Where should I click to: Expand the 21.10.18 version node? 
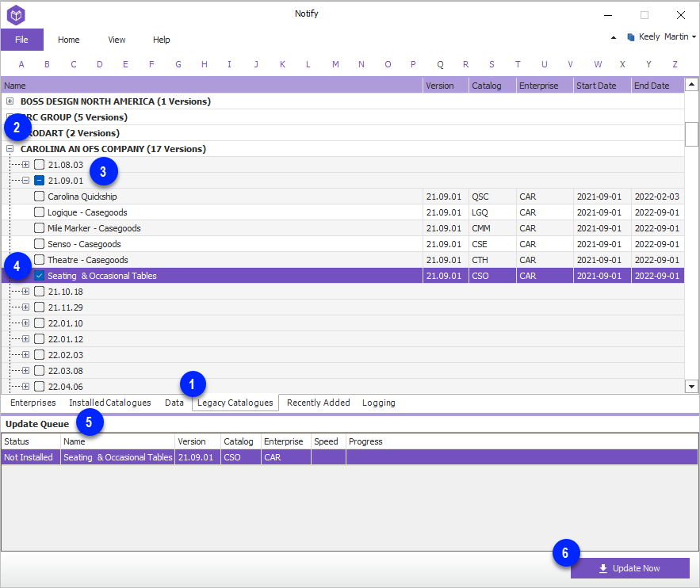[25, 292]
